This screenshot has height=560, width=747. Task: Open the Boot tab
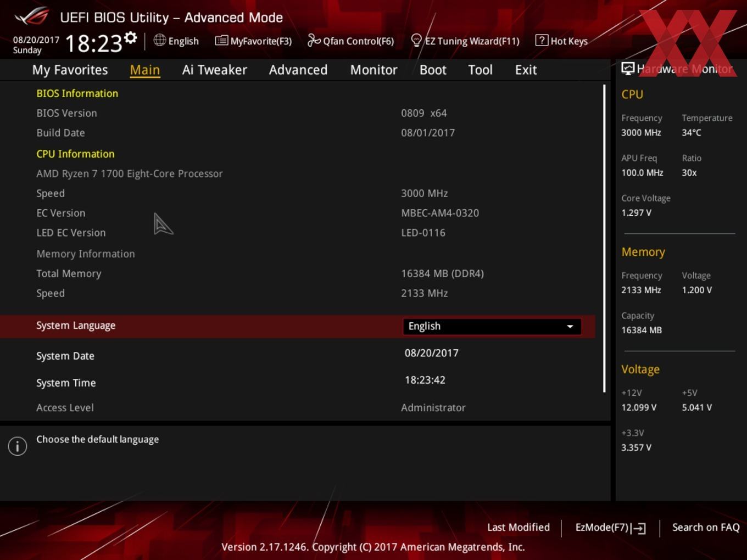[433, 70]
